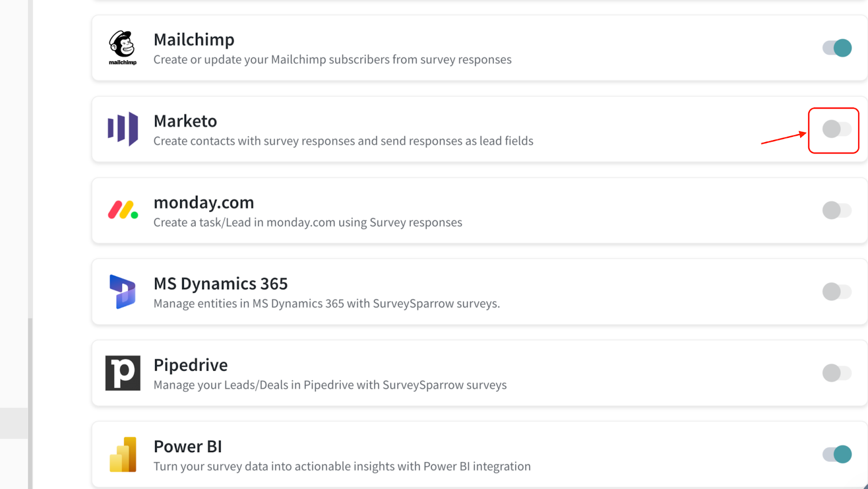The height and width of the screenshot is (489, 868).
Task: Open the Marketo integration title
Action: (185, 121)
